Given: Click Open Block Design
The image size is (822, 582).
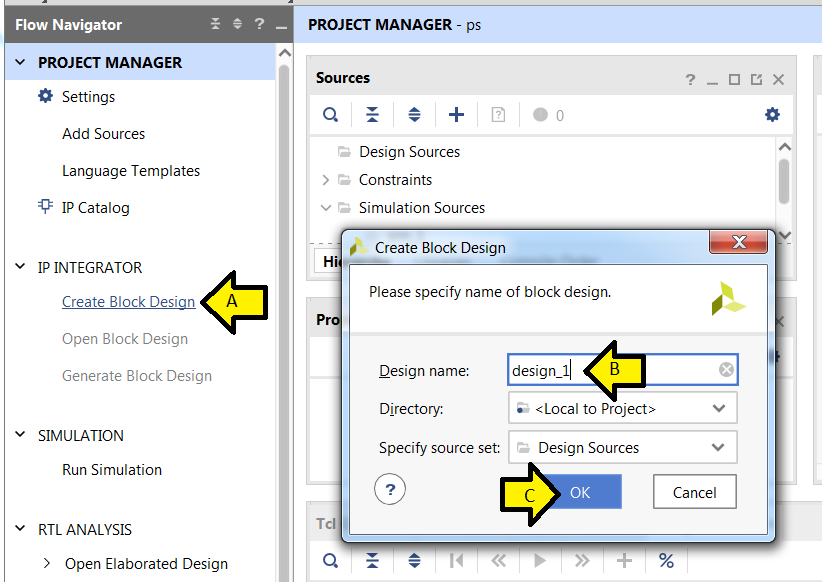Looking at the screenshot, I should tap(125, 339).
